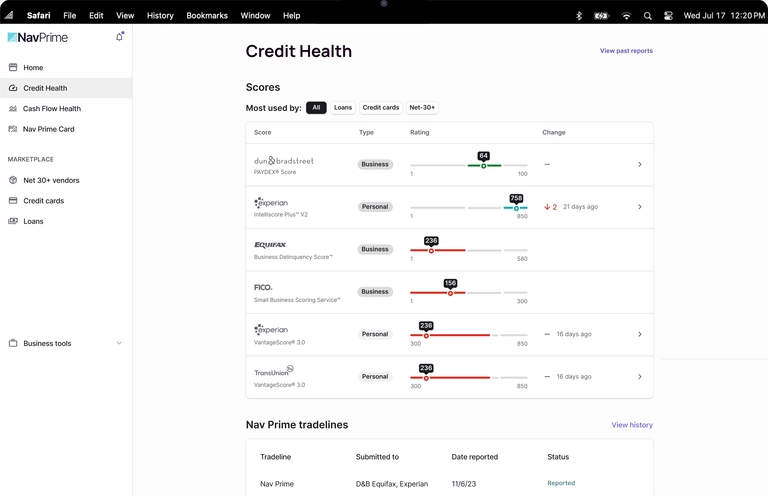Open the History menu
768x496 pixels.
tap(160, 16)
